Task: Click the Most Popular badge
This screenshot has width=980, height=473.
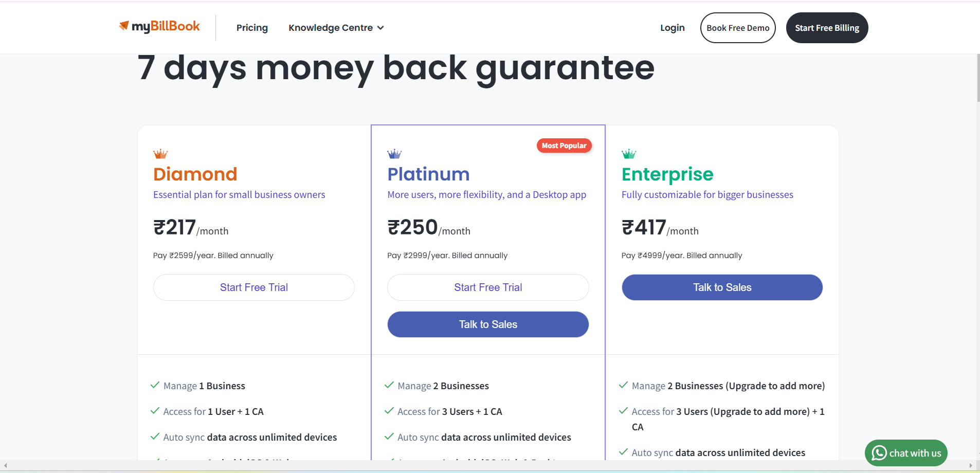Action: [x=564, y=145]
